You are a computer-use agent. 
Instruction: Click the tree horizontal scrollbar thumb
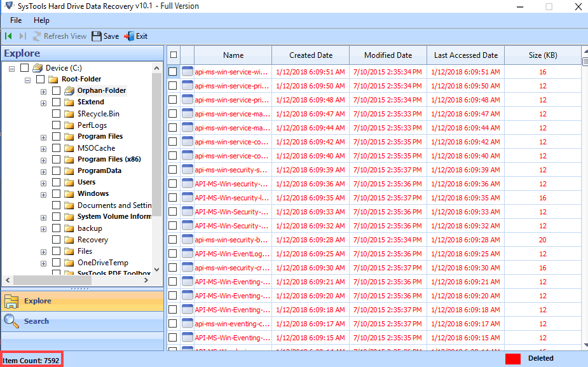52,280
